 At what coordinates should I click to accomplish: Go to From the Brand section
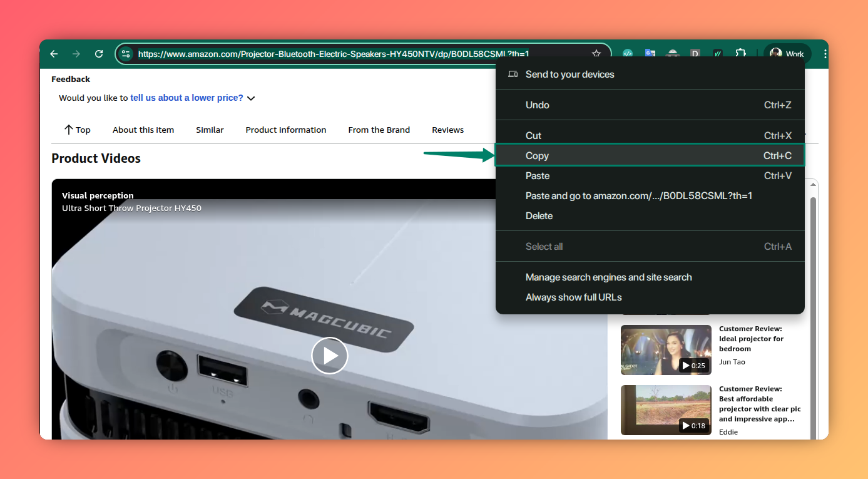point(379,130)
